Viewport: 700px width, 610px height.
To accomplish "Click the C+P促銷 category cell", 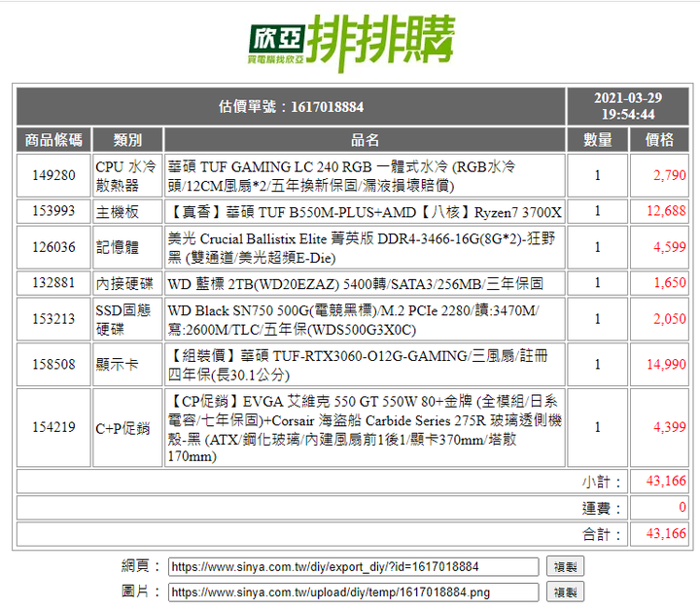I will click(x=127, y=427).
